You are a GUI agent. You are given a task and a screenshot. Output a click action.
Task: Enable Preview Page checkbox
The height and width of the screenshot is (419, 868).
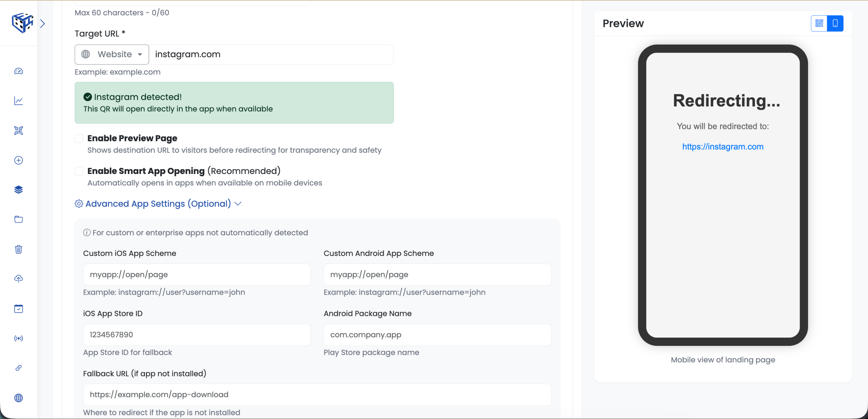pos(79,138)
